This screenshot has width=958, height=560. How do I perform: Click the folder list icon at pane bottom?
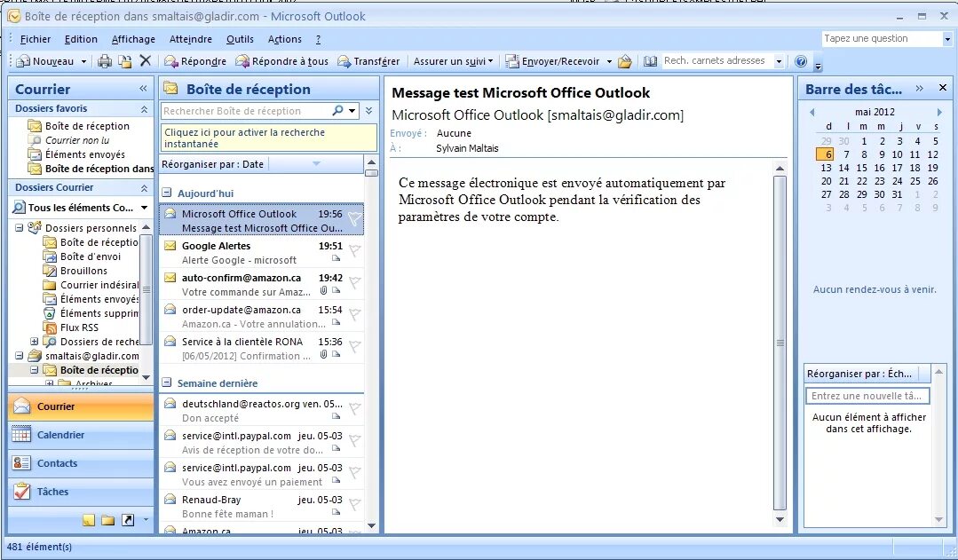point(108,520)
